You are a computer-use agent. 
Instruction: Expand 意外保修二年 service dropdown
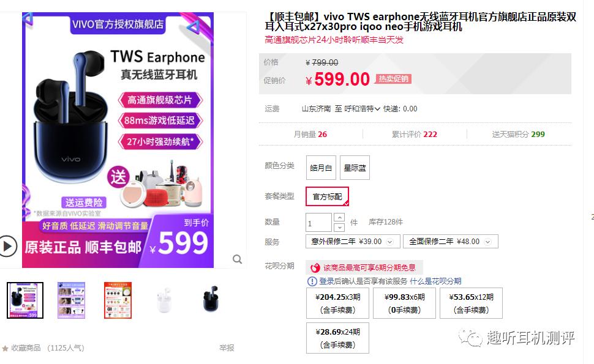point(353,242)
